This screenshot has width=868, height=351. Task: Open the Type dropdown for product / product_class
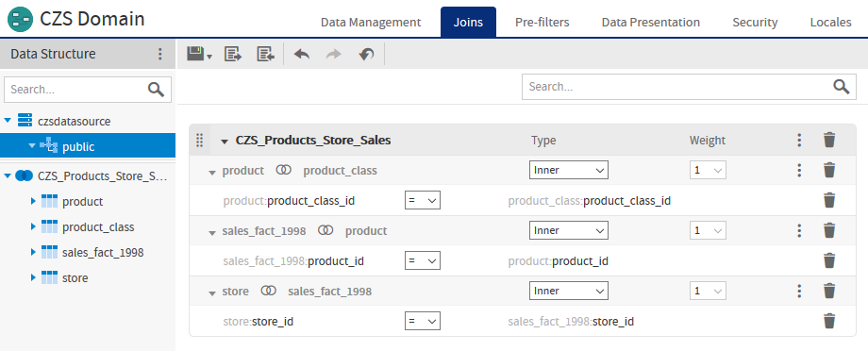569,170
